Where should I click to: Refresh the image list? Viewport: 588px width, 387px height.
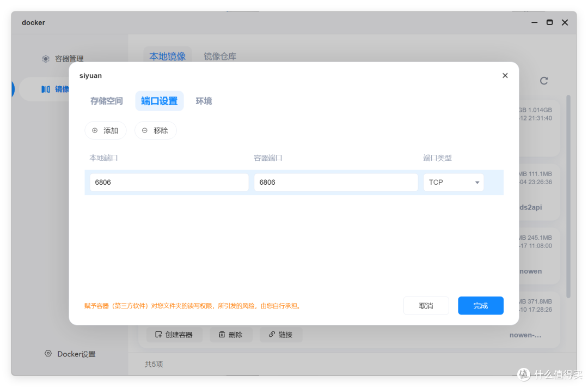[x=544, y=81]
